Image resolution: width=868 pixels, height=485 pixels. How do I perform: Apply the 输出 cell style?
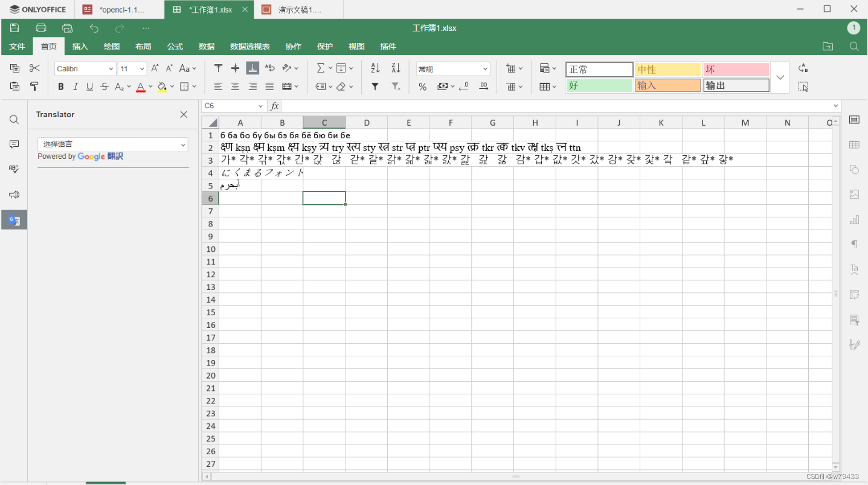736,85
